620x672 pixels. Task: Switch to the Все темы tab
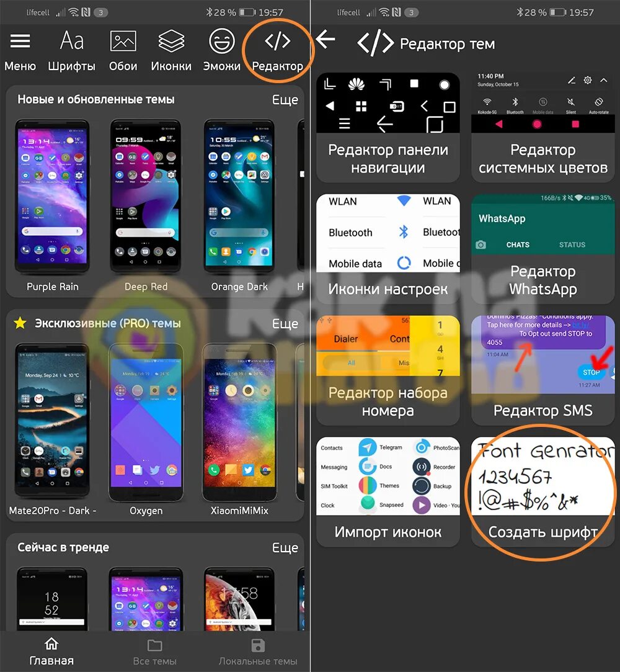click(154, 652)
